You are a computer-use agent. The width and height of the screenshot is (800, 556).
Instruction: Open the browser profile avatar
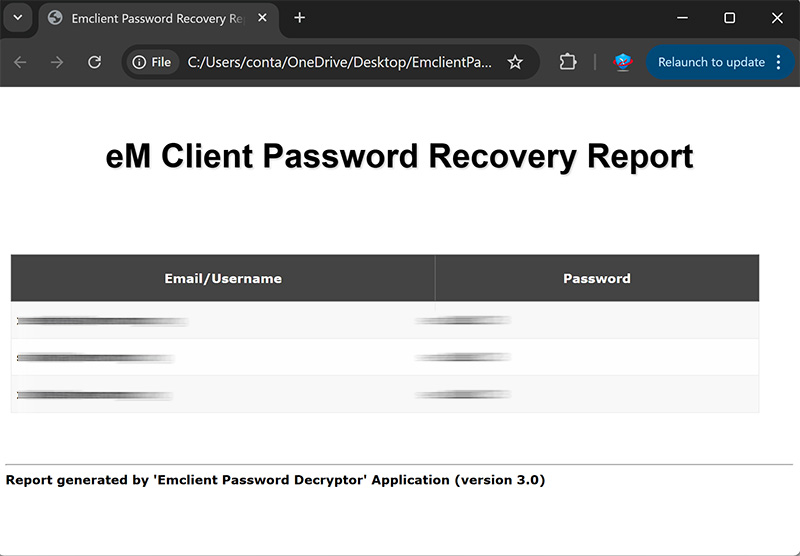(x=623, y=62)
